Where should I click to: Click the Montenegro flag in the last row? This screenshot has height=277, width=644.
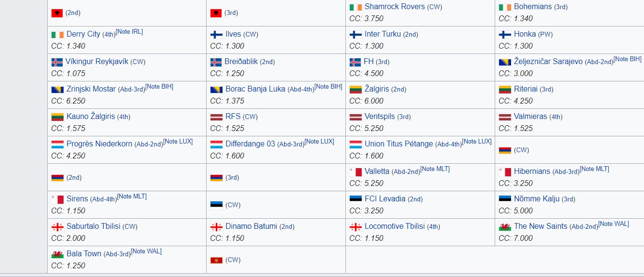pos(216,260)
